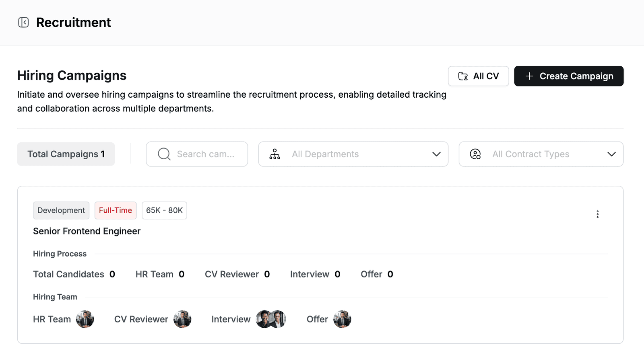Click the CV Reviewer member avatar
Screen dimensions: 644x355
pos(182,319)
